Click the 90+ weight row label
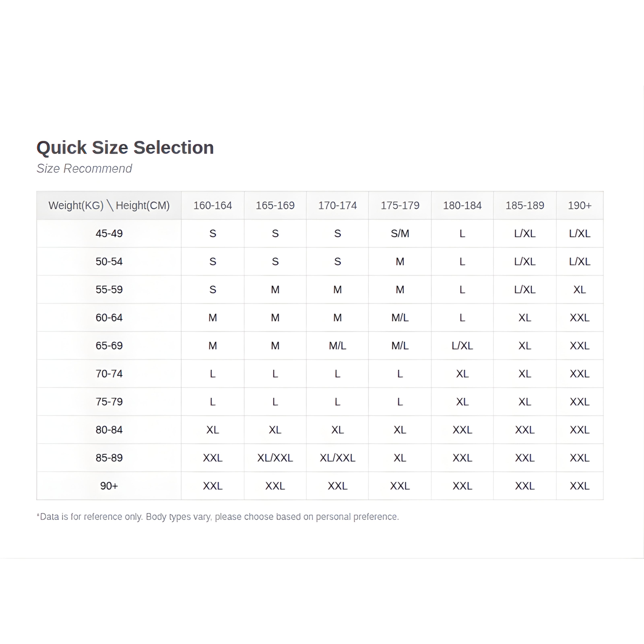Screen dimensions: 644x644 109,486
